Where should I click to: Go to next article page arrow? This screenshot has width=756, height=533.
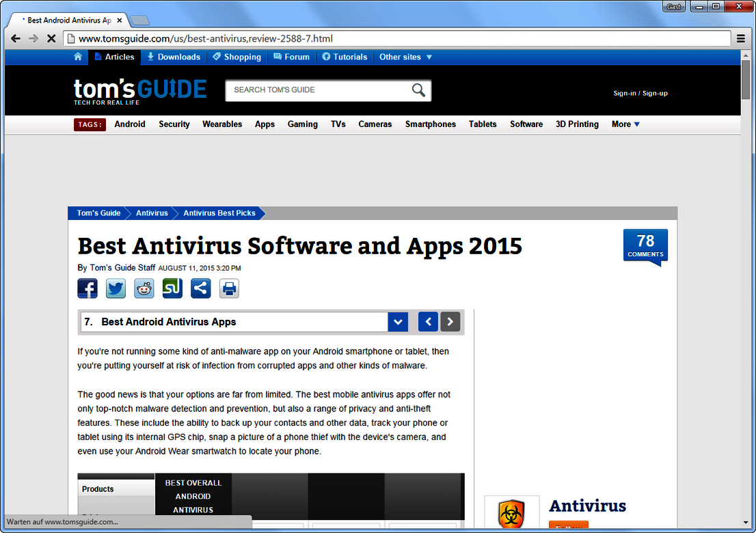(450, 322)
